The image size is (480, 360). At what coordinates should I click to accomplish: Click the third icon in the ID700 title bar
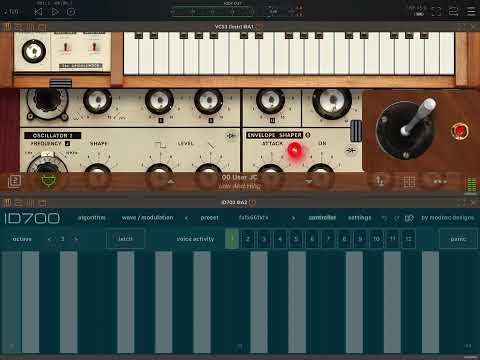(x=30, y=203)
